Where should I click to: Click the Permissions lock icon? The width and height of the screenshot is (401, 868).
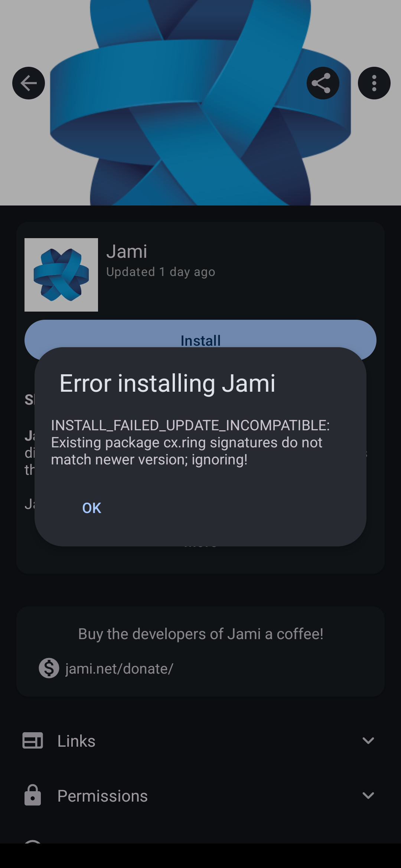point(33,795)
